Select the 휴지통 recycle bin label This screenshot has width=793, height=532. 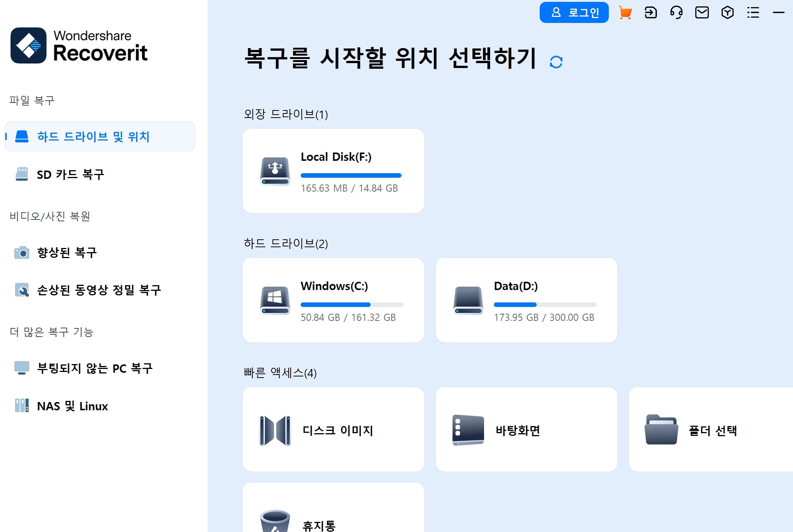pyautogui.click(x=319, y=526)
